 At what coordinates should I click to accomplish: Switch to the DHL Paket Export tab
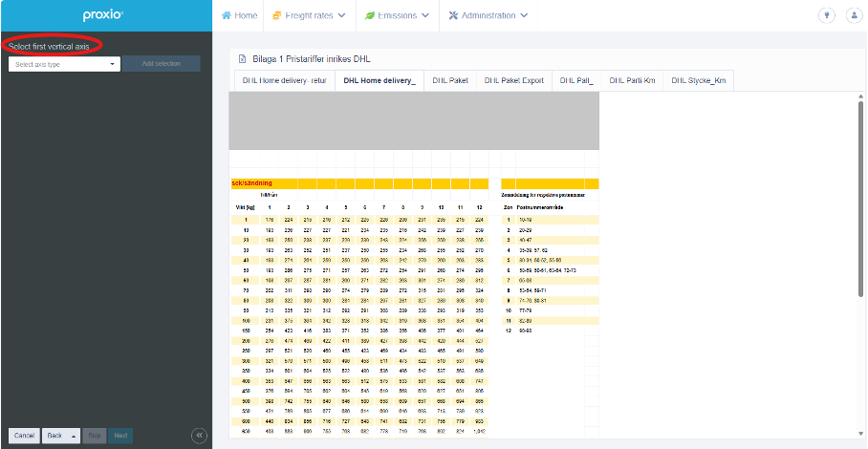(x=513, y=80)
